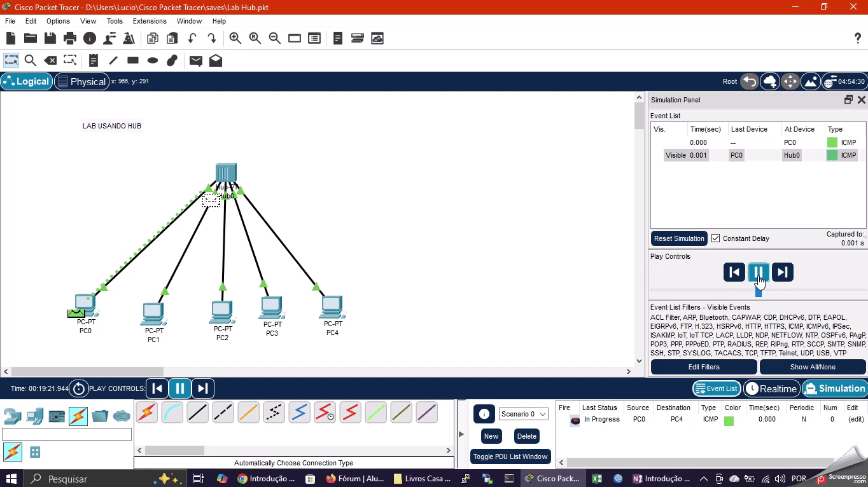Zoom in on the workspace
Image resolution: width=868 pixels, height=487 pixels.
(235, 39)
